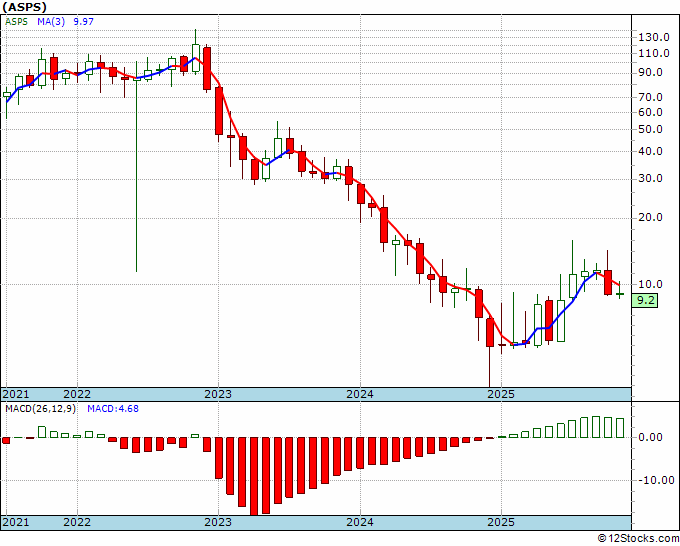
Task: Click the green ASPS legend label
Action: coord(16,22)
